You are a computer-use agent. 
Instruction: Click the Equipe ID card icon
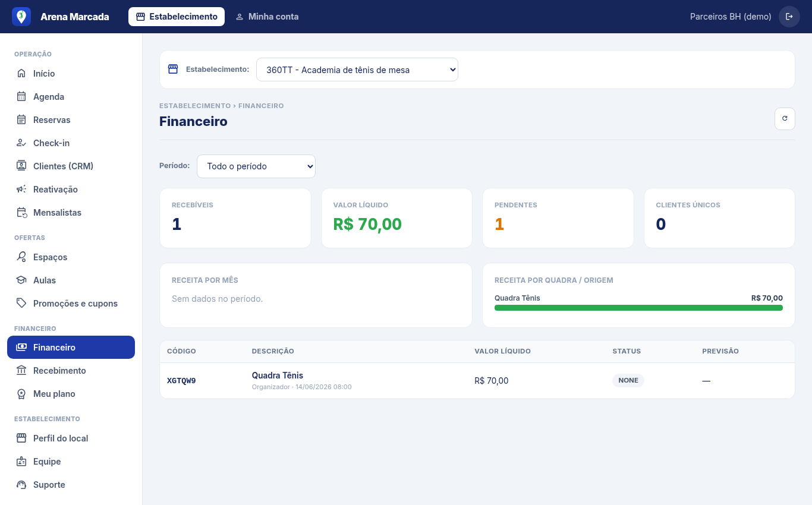(x=21, y=462)
